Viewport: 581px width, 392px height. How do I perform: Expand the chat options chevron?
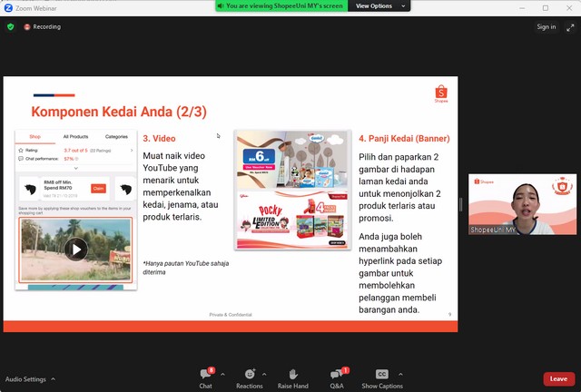click(x=221, y=374)
